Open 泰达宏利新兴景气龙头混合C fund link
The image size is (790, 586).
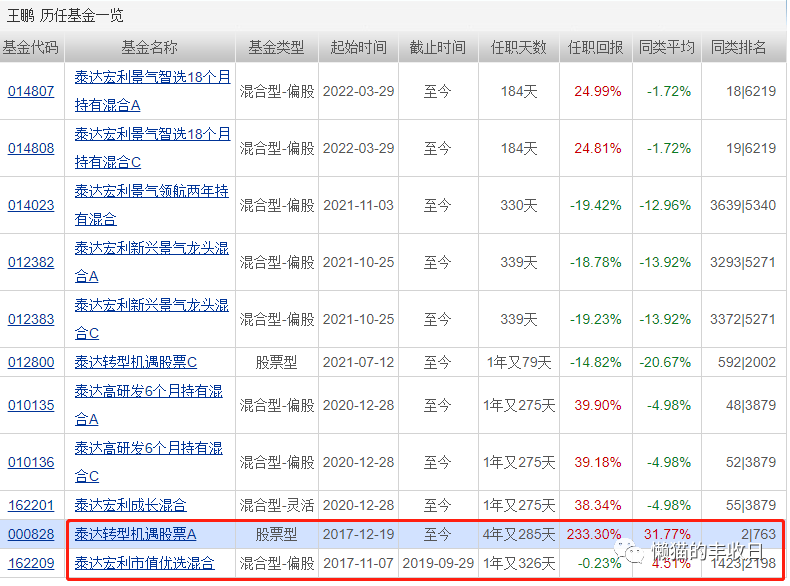151,319
